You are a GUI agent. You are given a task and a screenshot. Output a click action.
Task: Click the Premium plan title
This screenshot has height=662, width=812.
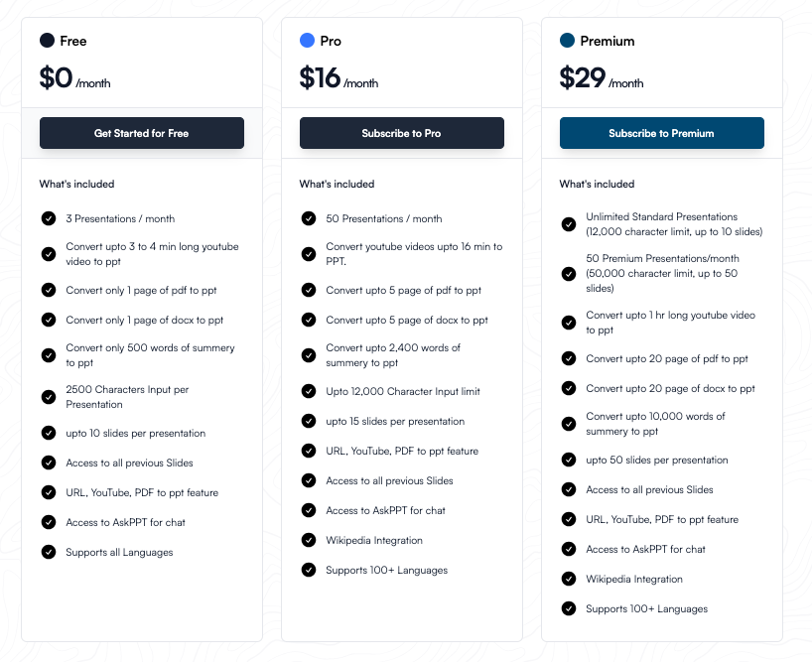coord(607,41)
